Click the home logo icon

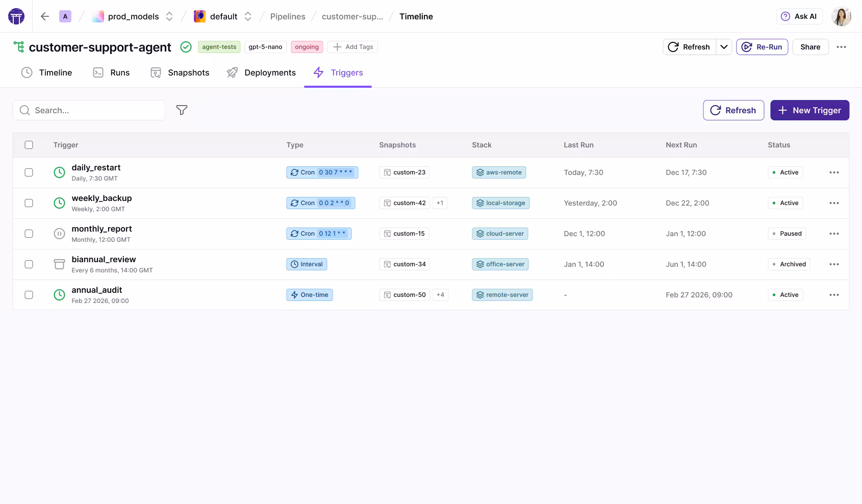click(x=16, y=16)
